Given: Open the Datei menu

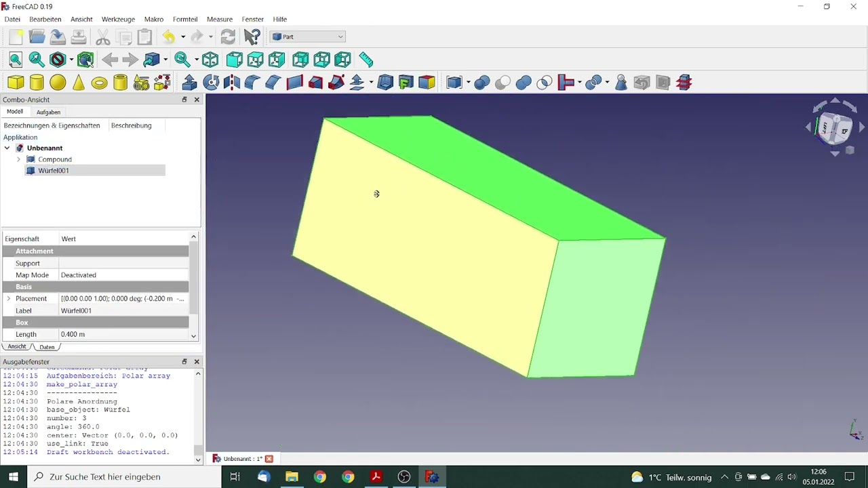Looking at the screenshot, I should pos(12,19).
